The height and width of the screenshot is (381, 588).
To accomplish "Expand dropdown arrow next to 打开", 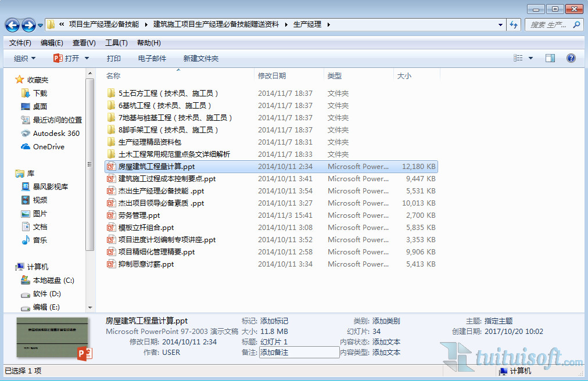I will (x=87, y=58).
